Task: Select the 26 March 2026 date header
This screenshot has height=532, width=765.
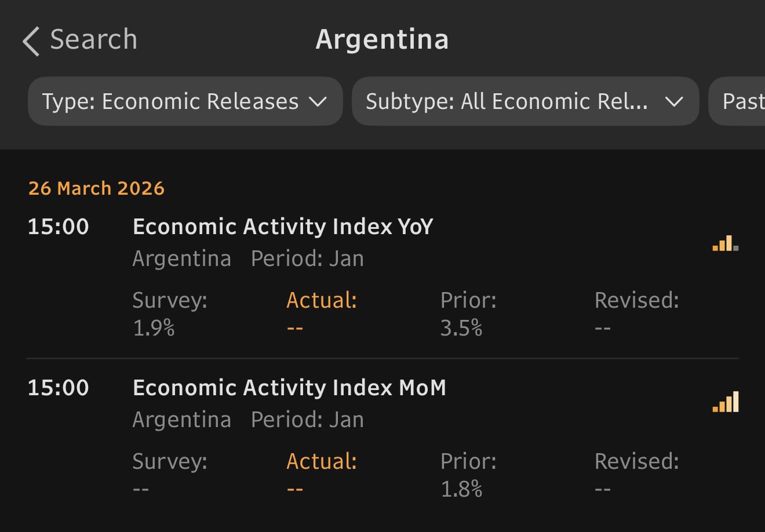Action: tap(96, 188)
